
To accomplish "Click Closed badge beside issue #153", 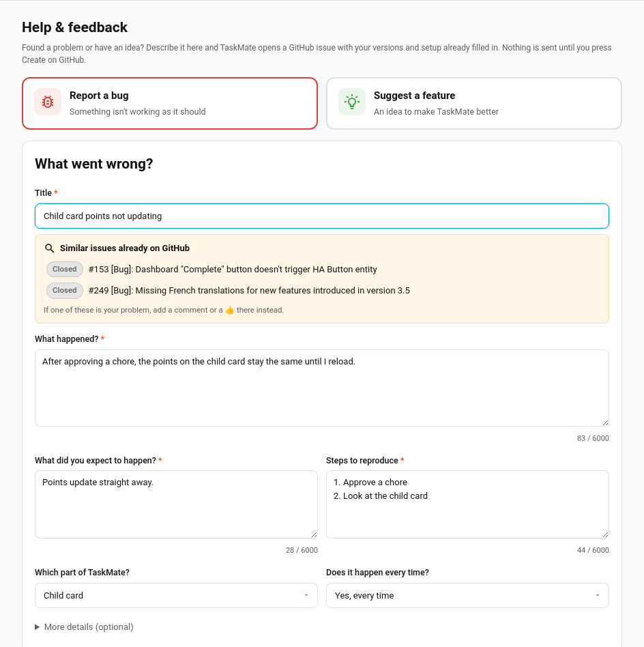I will coord(65,270).
